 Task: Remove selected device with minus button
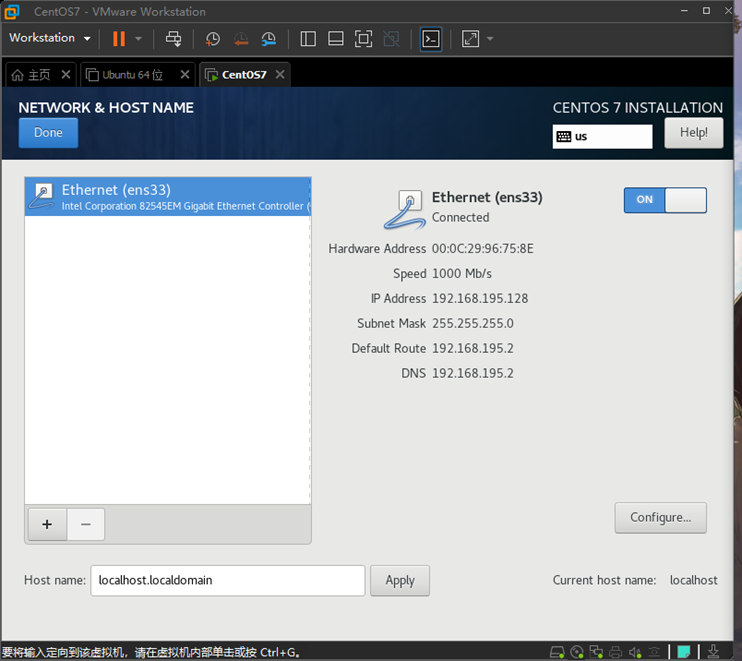86,524
